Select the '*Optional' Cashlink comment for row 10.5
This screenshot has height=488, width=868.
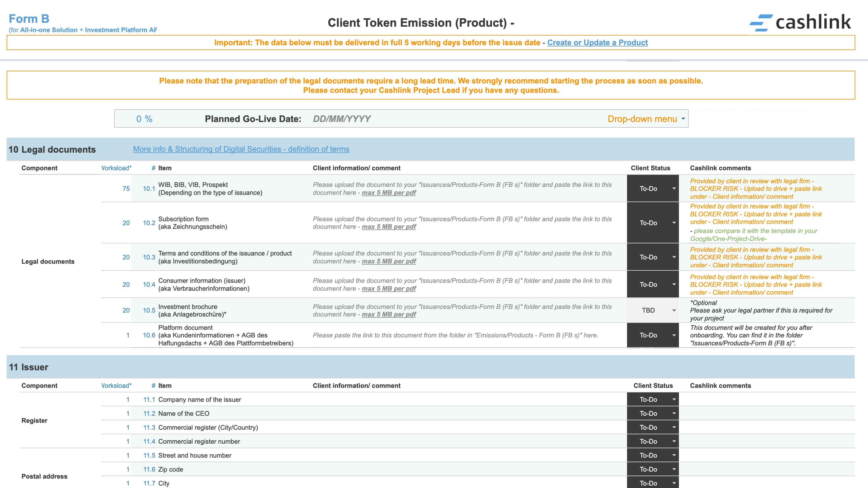(703, 303)
